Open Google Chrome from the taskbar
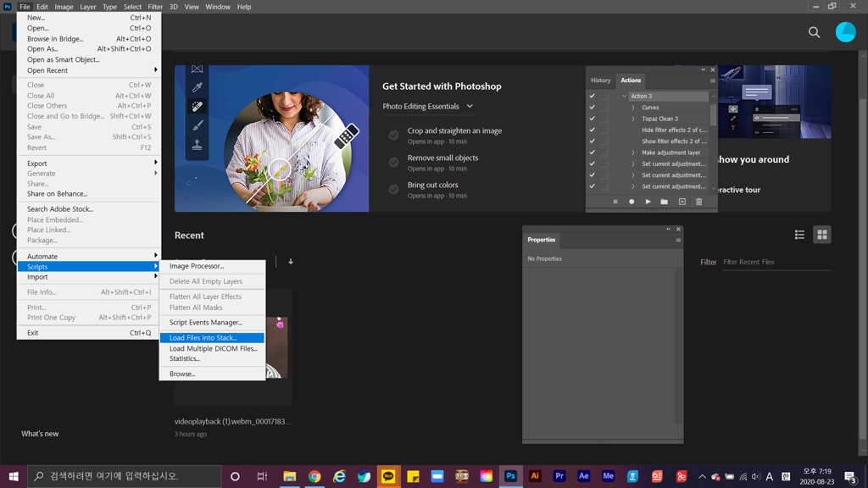This screenshot has height=488, width=868. tap(314, 476)
